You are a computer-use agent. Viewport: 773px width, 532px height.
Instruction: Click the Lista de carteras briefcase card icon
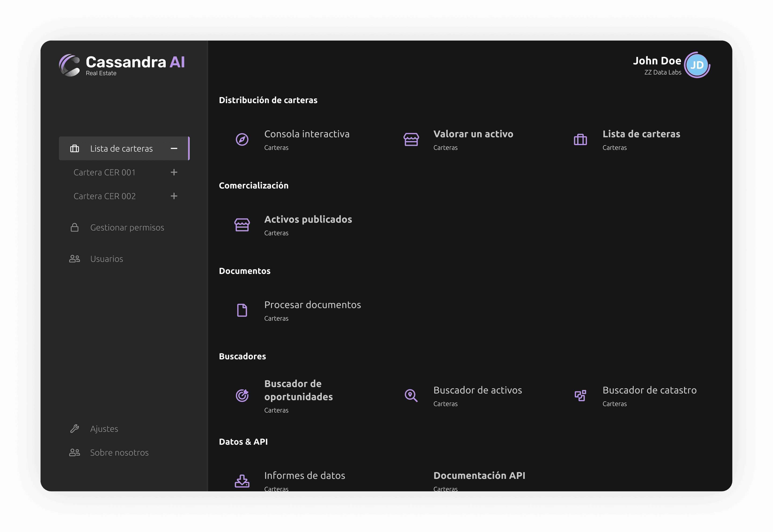coord(580,139)
